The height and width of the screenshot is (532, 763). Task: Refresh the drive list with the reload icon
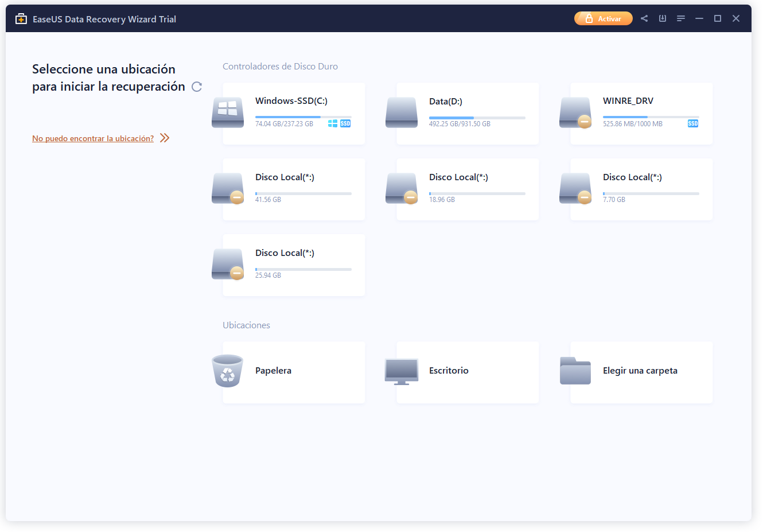tap(197, 87)
